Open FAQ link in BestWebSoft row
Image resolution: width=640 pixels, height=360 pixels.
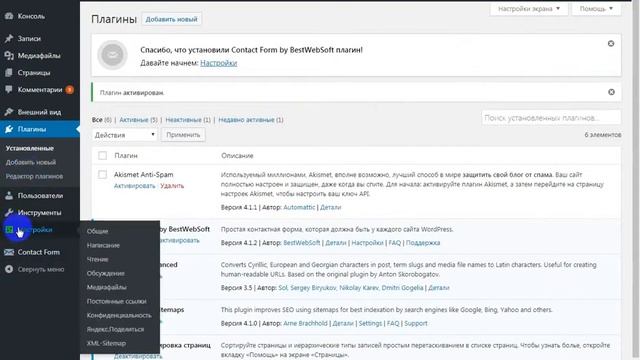(395, 242)
